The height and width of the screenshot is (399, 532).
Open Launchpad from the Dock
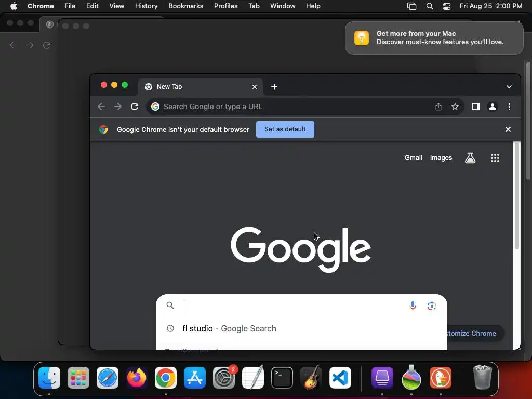[x=78, y=378]
